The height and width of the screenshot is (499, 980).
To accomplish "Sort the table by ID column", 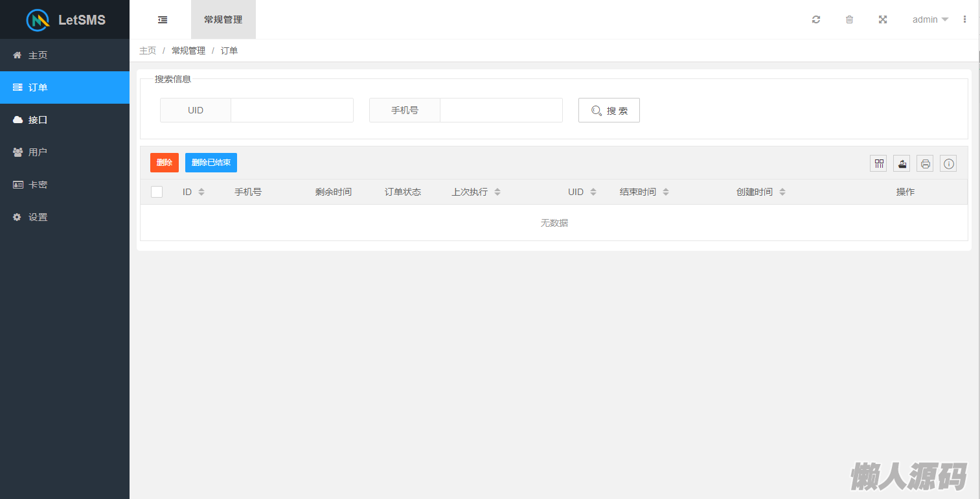I will pyautogui.click(x=201, y=192).
